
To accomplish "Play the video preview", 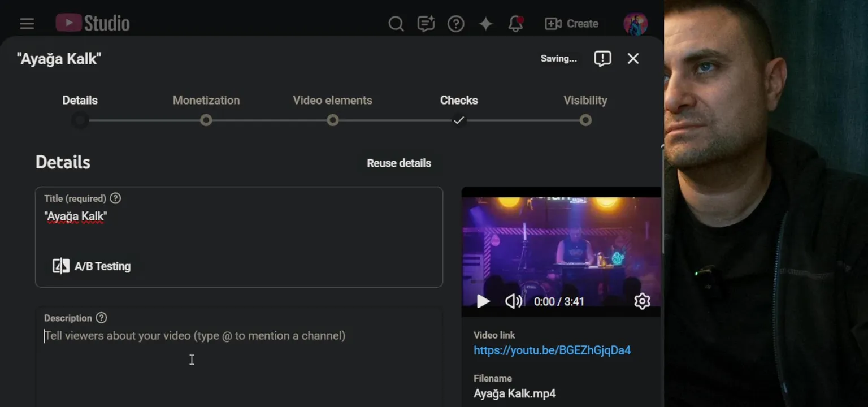I will coord(483,301).
